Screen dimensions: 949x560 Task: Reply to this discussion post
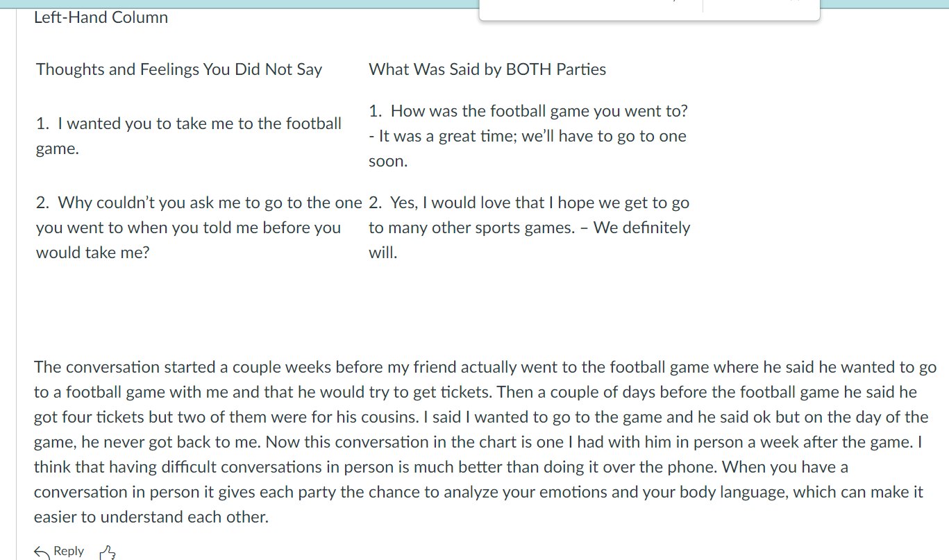pos(68,551)
